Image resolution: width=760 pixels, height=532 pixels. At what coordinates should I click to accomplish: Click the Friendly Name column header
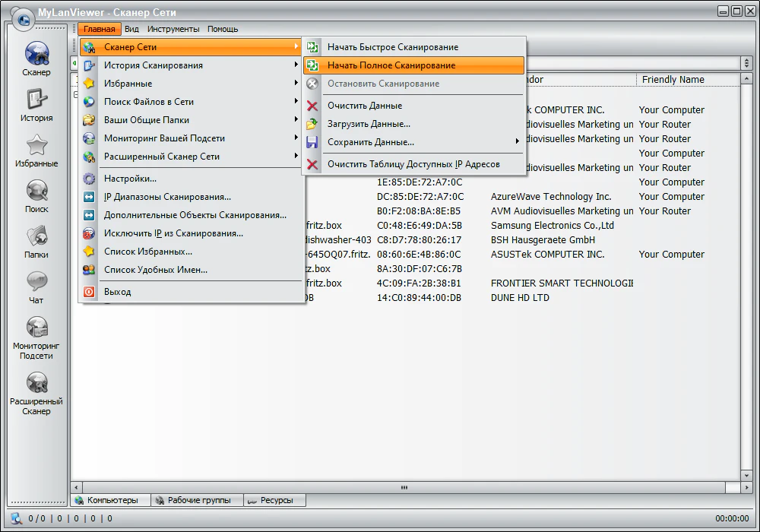pos(673,80)
